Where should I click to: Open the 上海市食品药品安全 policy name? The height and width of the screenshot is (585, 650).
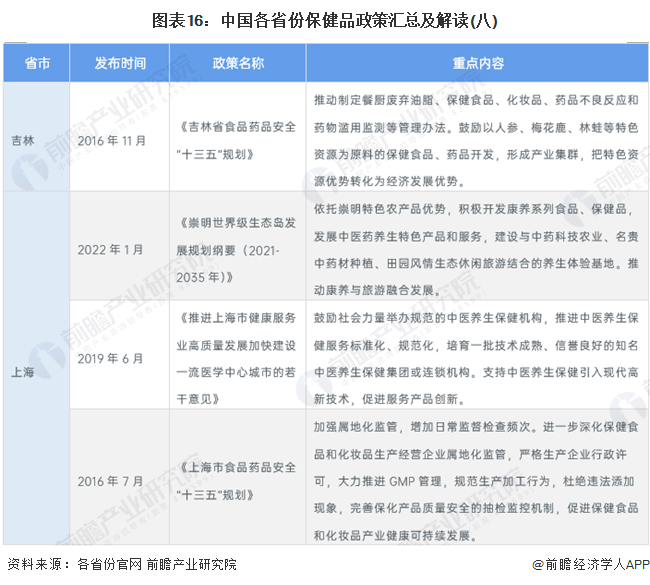click(238, 478)
